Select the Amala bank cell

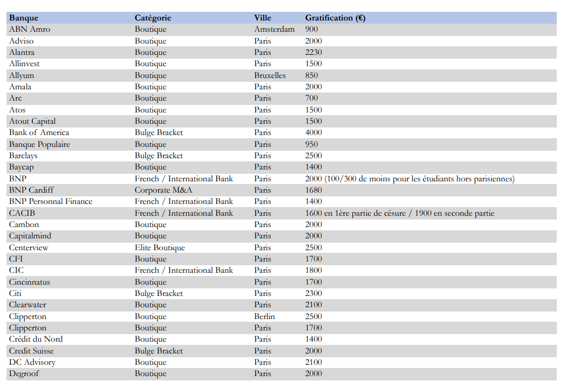[x=20, y=87]
